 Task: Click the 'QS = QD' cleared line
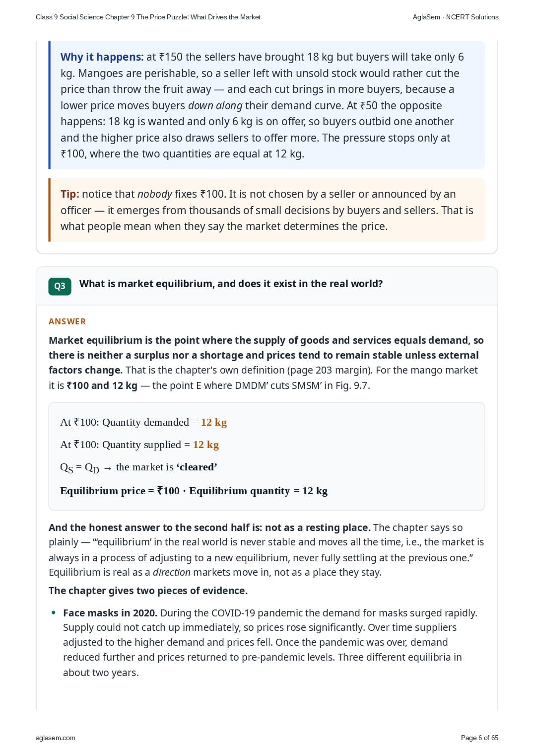coord(138,467)
